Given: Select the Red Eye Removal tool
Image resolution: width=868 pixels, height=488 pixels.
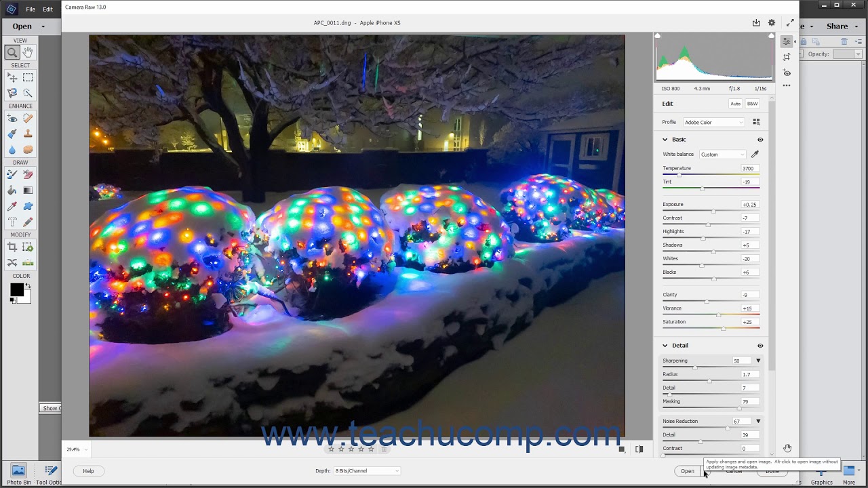Looking at the screenshot, I should point(12,119).
